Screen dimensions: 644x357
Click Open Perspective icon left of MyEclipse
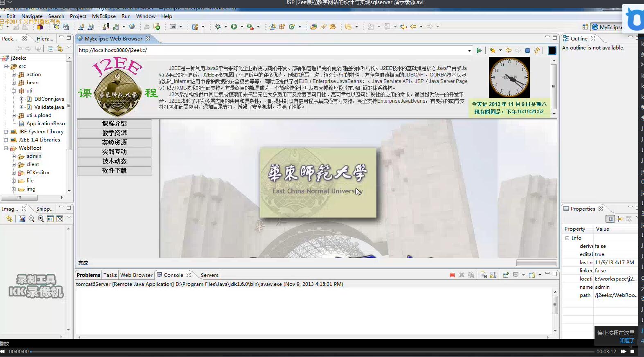coord(585,27)
